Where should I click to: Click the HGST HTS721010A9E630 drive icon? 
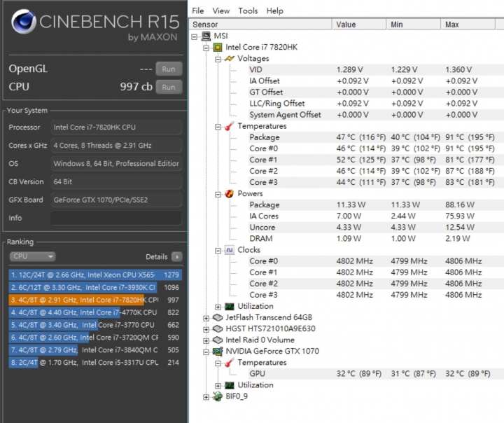[218, 328]
